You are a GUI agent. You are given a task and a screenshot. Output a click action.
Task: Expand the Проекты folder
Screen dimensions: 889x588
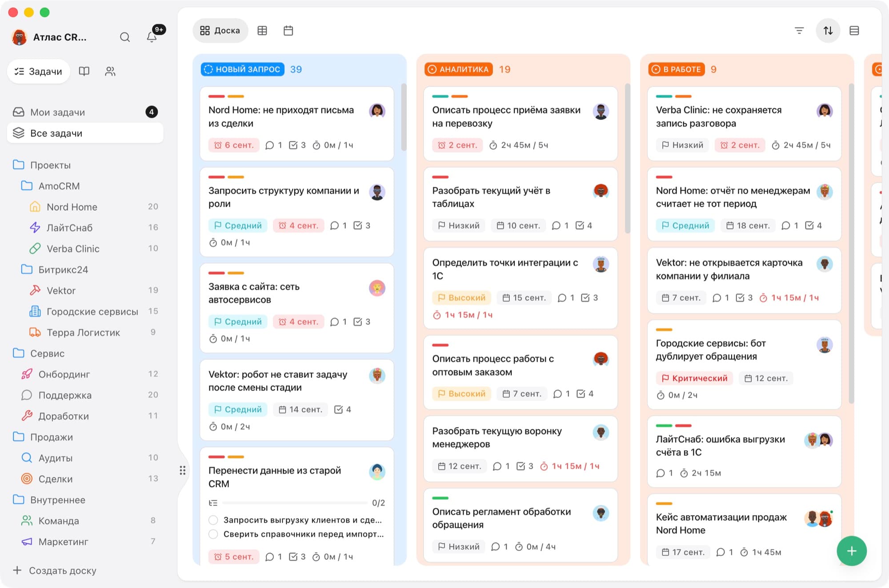tap(19, 165)
